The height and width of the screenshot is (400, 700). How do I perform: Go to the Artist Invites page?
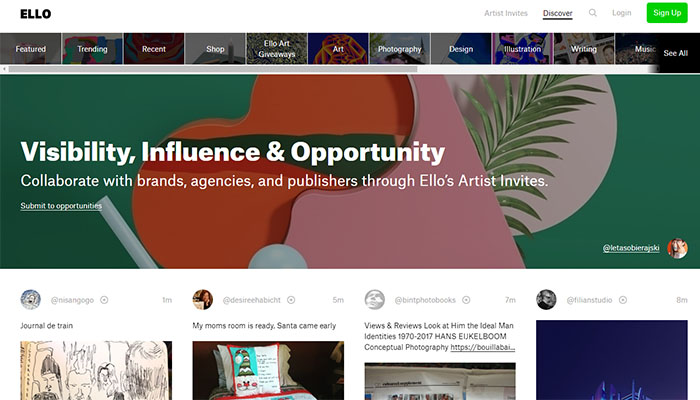(x=505, y=13)
